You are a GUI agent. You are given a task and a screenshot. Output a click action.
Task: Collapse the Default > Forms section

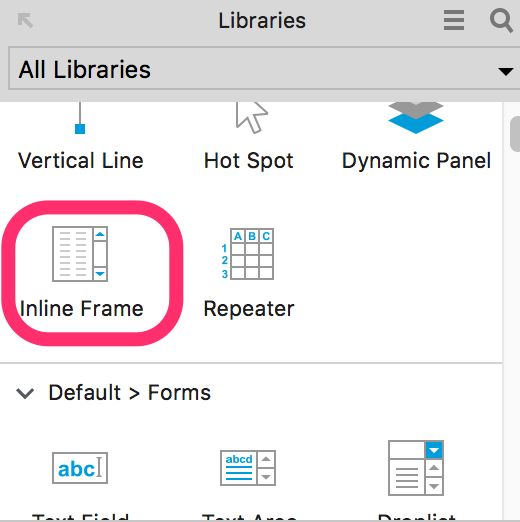point(25,393)
